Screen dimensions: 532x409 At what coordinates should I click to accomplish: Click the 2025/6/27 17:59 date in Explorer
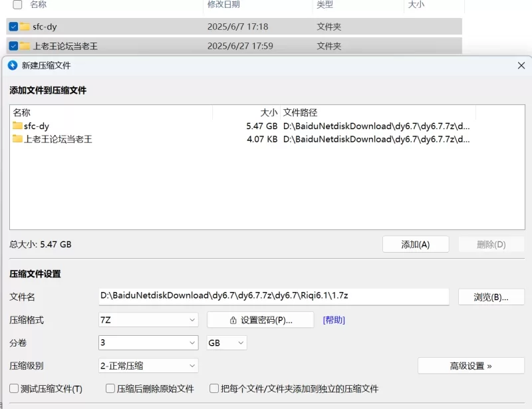coord(240,46)
